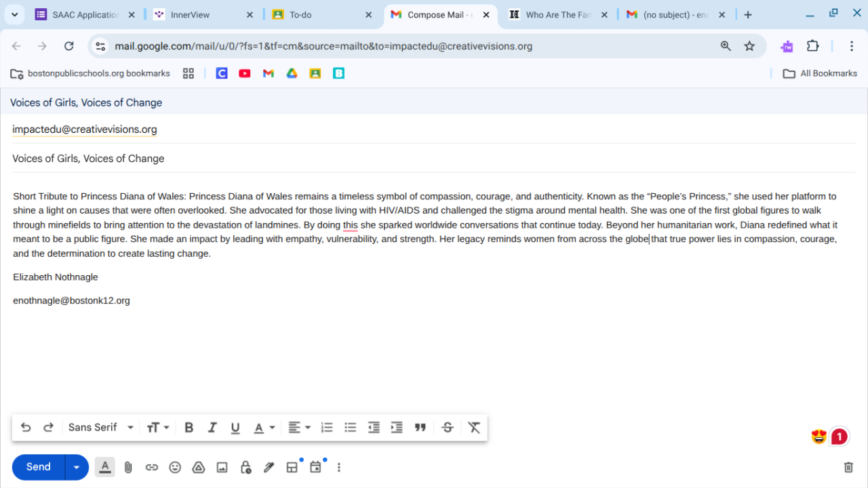Screen dimensions: 868x488
Task: Open the Google Drive bookmark
Action: point(292,73)
